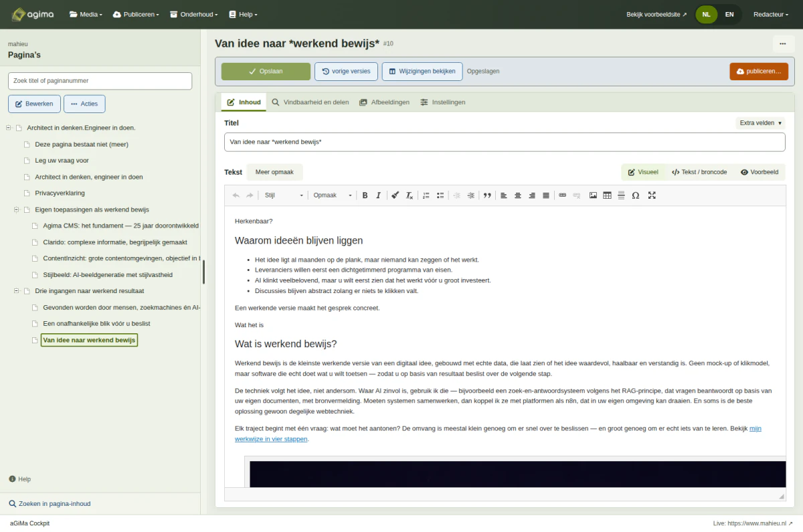Viewport: 803px width, 532px height.
Task: Center align the text
Action: coord(518,195)
